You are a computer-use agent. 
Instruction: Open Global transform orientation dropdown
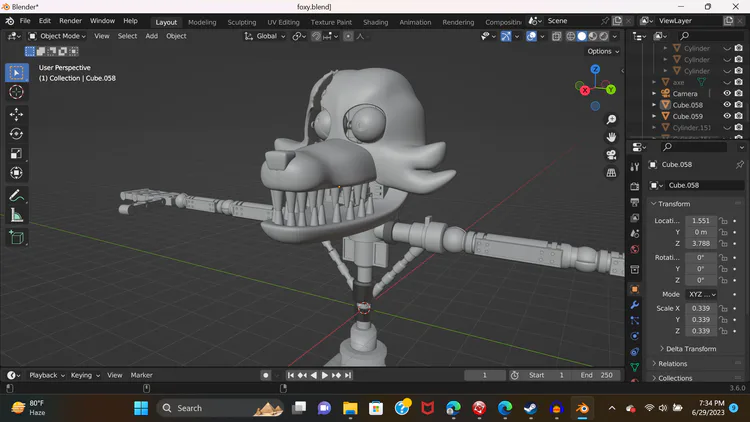point(265,36)
